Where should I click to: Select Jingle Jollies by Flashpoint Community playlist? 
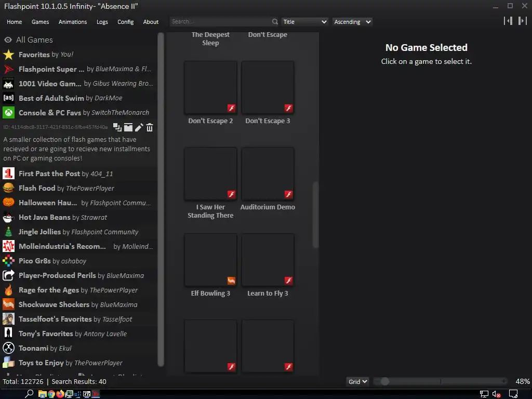pos(79,232)
